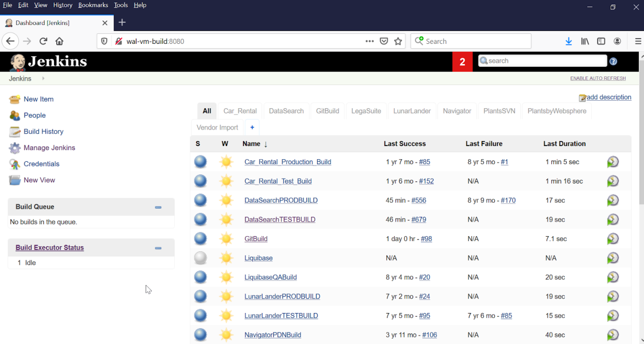Screen dimensions: 644x344
Task: Schedule a build for GitBuild
Action: click(x=613, y=239)
